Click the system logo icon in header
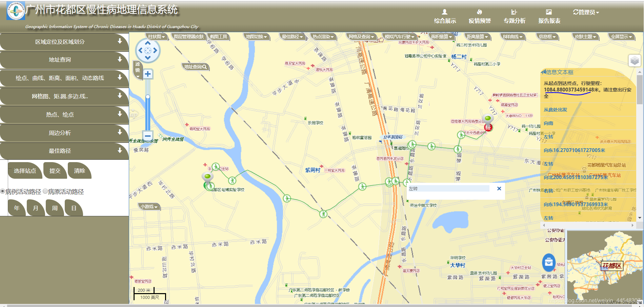The image size is (644, 307). coord(16,10)
